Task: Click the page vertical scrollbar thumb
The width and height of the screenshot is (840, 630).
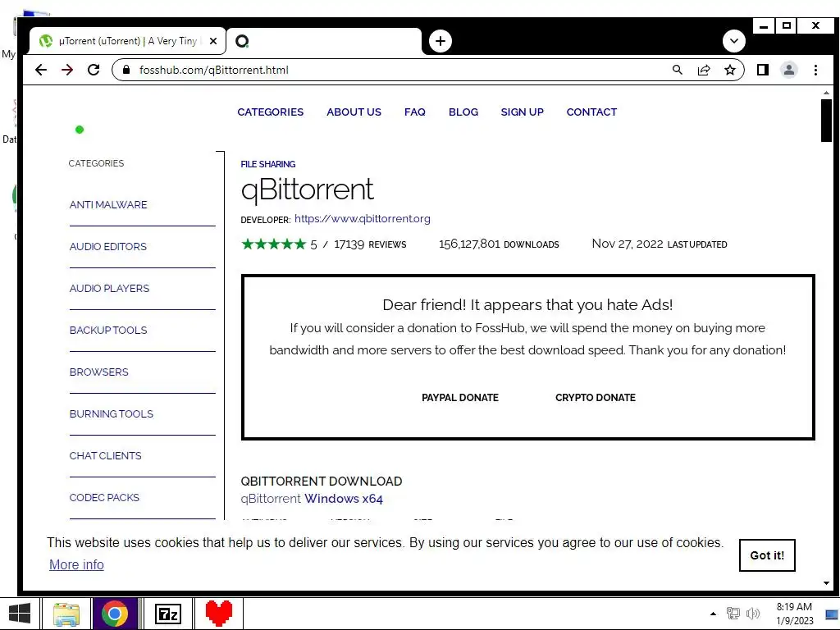Action: [826, 121]
